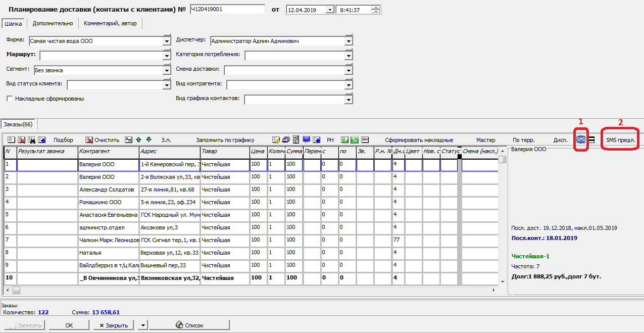Click the blue SMS icon in toolbar

pyautogui.click(x=581, y=140)
